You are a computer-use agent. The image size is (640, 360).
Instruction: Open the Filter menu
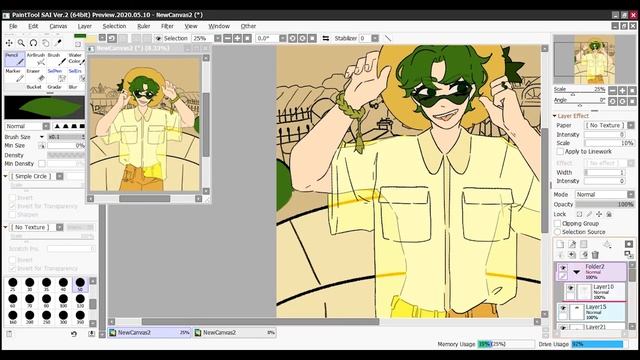click(x=167, y=26)
